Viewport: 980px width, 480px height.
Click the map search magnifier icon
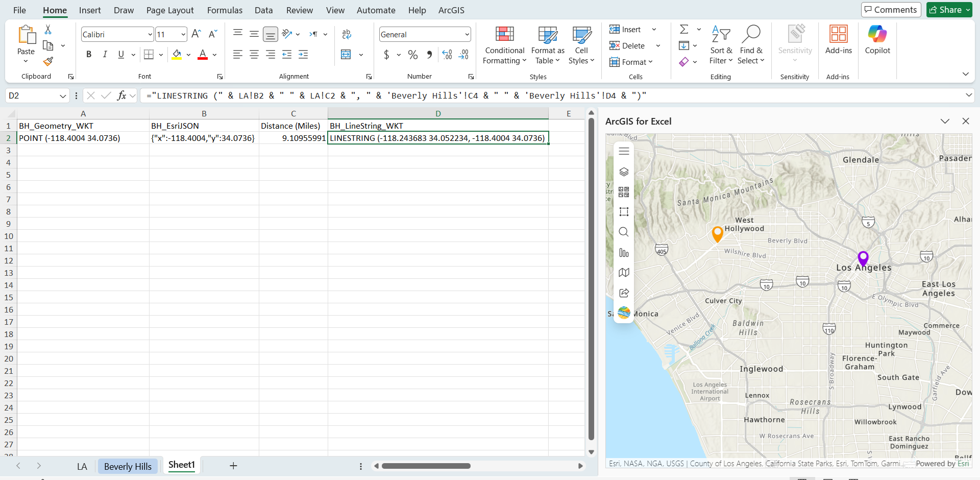tap(624, 232)
